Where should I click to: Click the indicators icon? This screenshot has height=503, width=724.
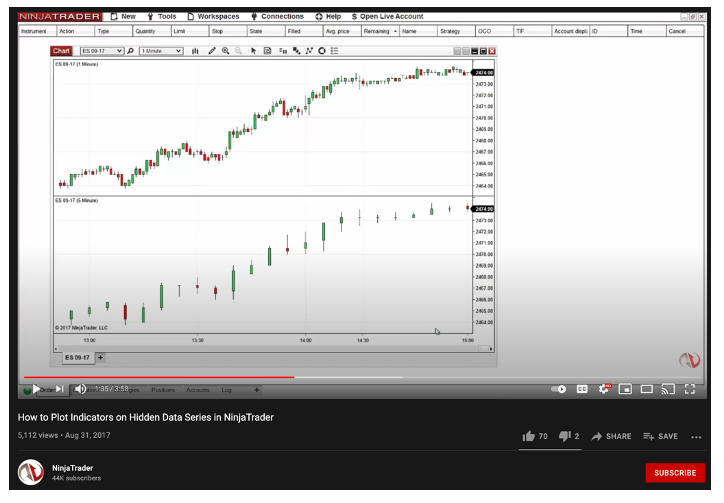(x=296, y=51)
